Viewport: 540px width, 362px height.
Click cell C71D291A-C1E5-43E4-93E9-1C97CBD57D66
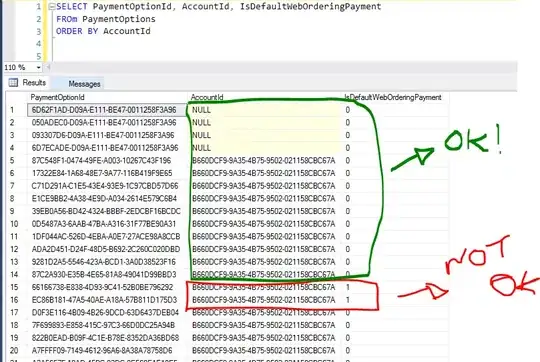107,186
